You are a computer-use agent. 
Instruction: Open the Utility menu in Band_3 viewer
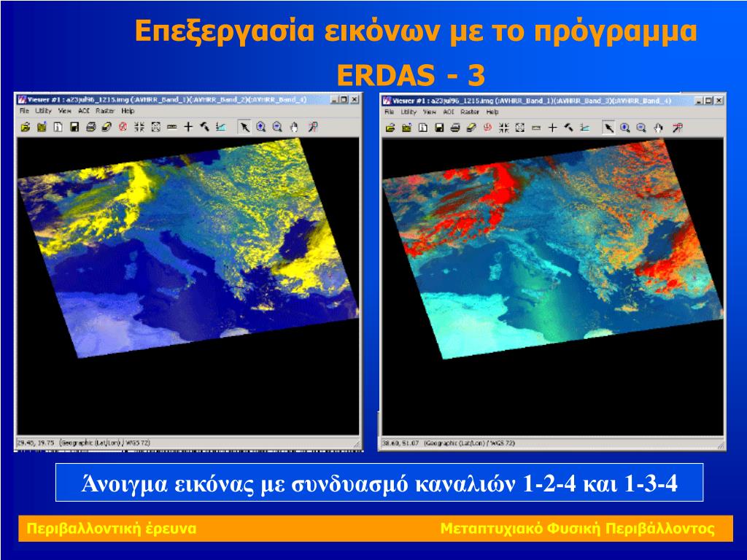(409, 112)
